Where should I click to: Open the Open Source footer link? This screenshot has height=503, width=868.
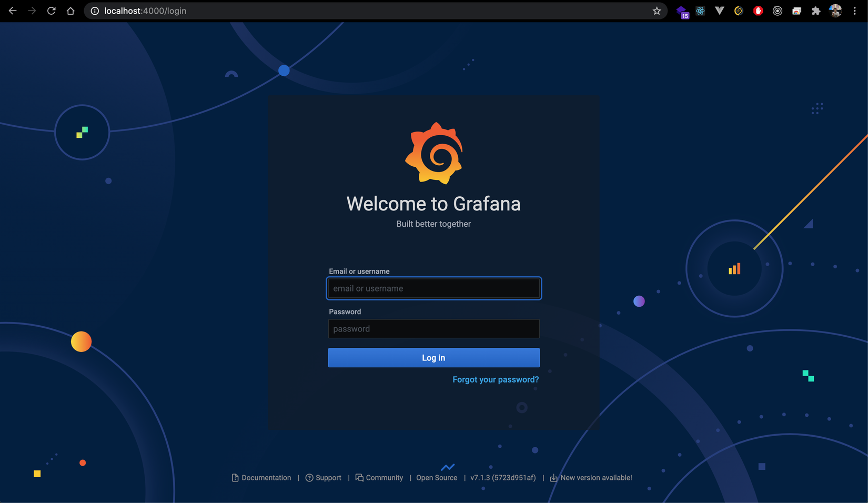[x=437, y=478]
